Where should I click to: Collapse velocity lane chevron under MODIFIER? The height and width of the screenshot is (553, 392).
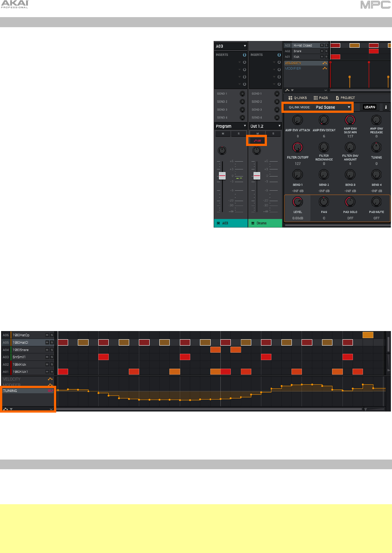326,90
